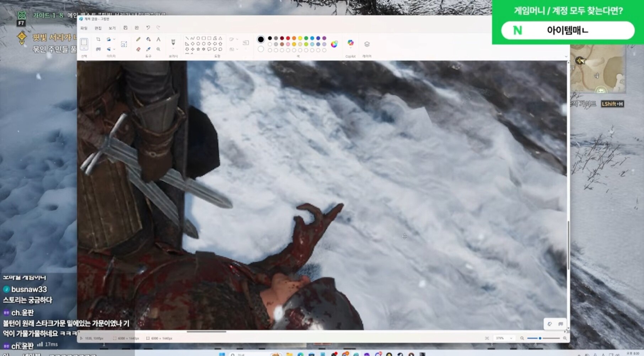Choose the Oval shape
Image resolution: width=644 pixels, height=356 pixels.
pyautogui.click(x=198, y=38)
